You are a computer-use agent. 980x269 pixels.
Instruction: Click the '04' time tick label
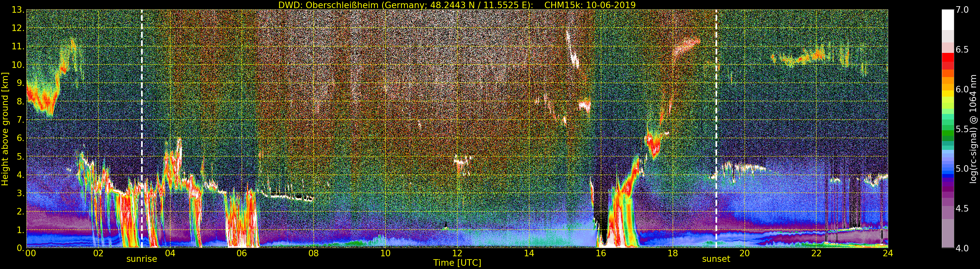coord(170,253)
